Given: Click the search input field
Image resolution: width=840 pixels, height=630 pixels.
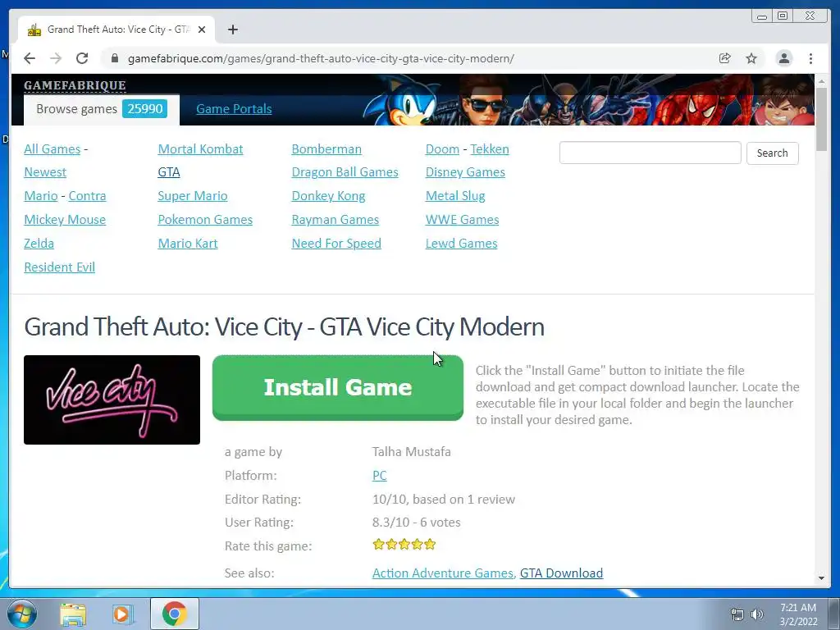Looking at the screenshot, I should [x=650, y=153].
